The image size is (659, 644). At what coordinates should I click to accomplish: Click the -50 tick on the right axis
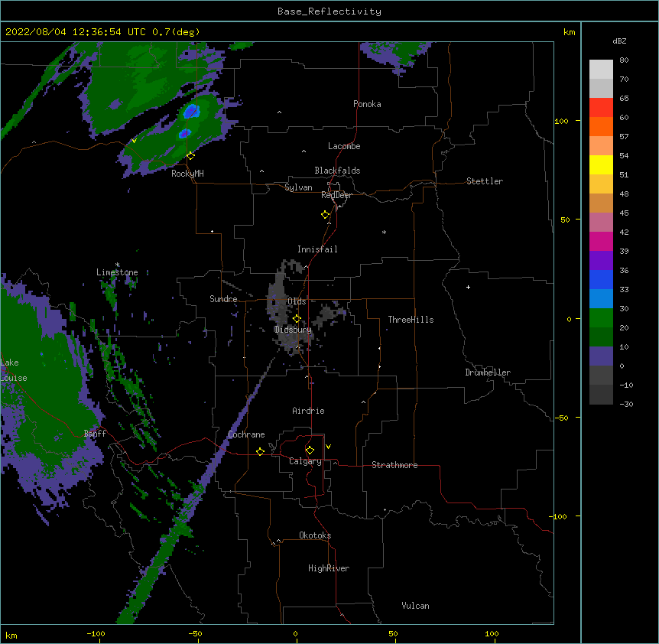click(x=561, y=418)
